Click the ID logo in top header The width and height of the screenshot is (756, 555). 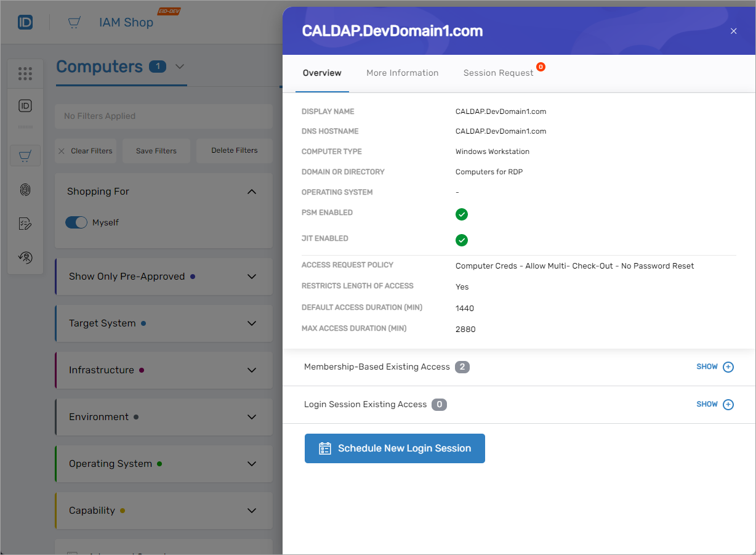pyautogui.click(x=25, y=23)
